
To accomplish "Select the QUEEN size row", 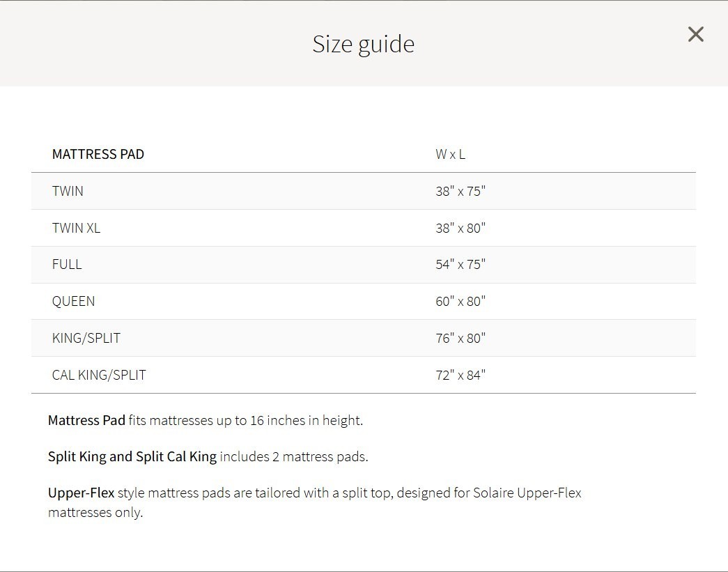I will 73,301.
